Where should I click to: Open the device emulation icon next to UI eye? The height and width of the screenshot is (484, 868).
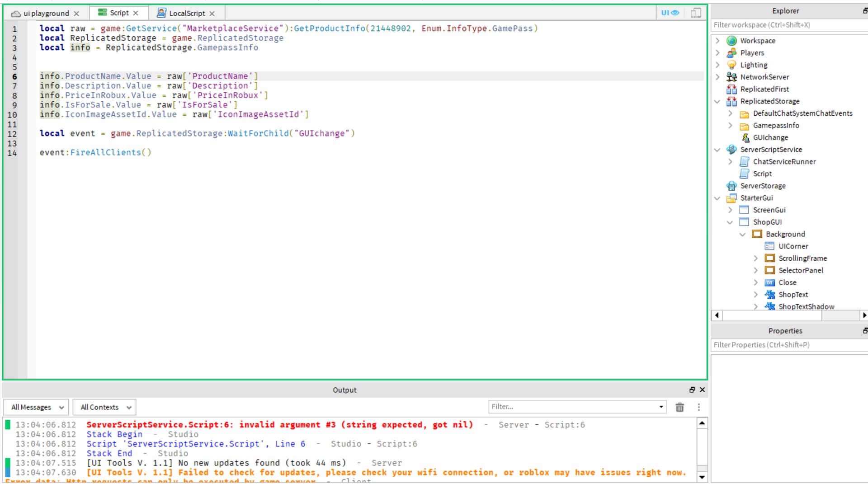tap(695, 13)
